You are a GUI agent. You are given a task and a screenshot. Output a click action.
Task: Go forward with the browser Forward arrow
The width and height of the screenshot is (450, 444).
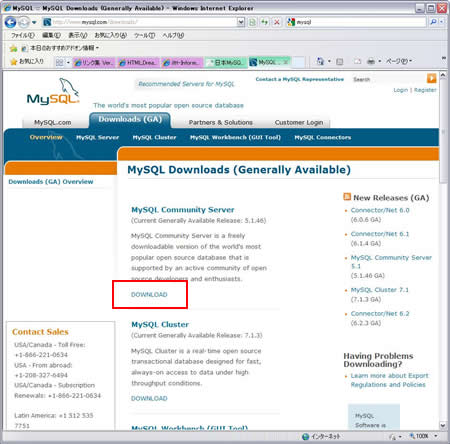[x=23, y=22]
